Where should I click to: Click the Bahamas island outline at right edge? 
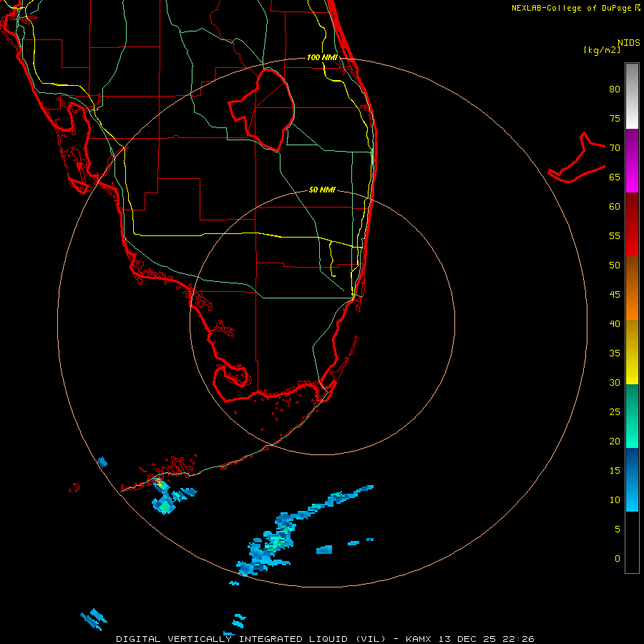[577, 157]
